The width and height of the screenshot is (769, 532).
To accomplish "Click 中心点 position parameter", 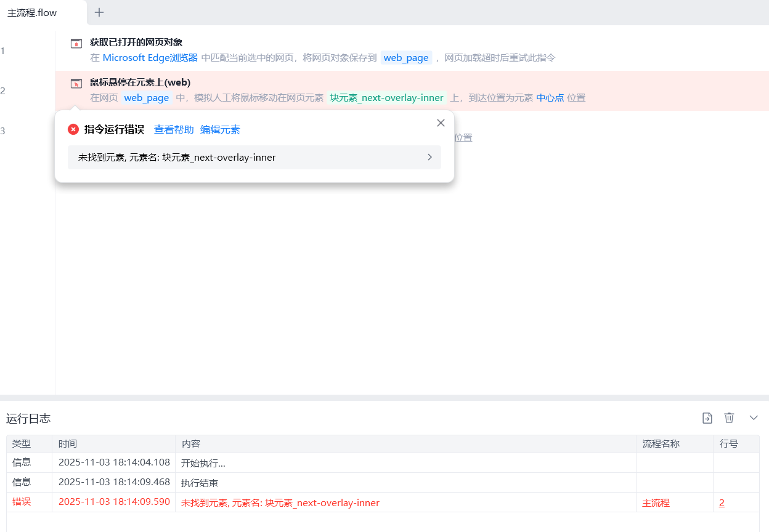I will tap(550, 98).
